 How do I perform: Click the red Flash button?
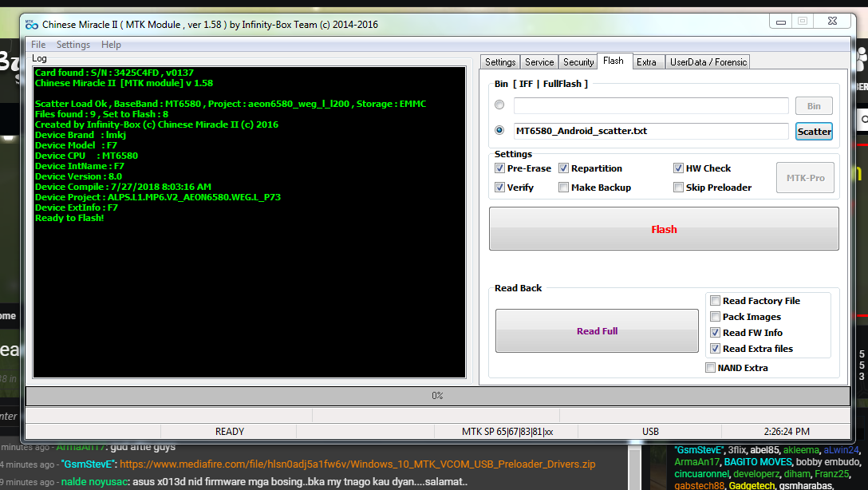664,229
